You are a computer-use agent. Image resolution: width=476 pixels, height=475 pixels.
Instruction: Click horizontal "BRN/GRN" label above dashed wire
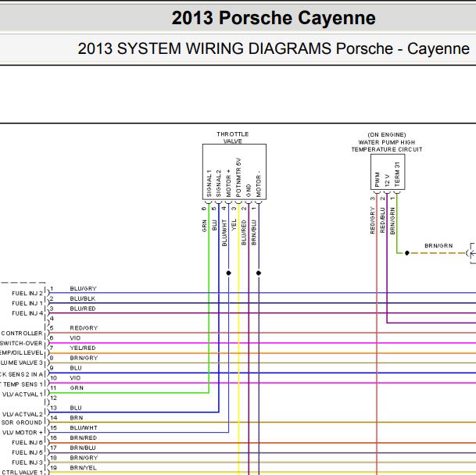(x=438, y=245)
